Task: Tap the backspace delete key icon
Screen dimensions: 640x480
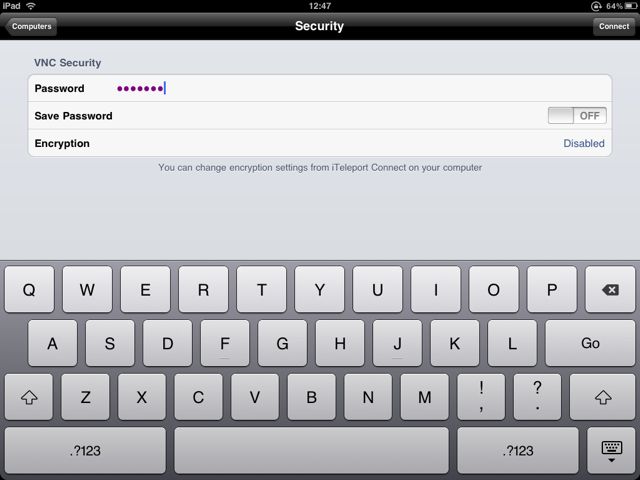Action: click(x=610, y=289)
